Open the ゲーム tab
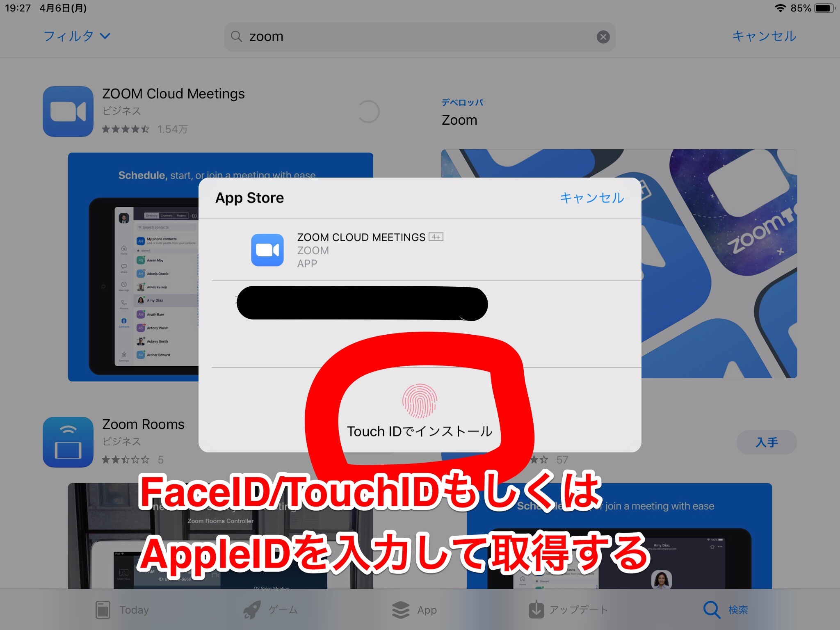Viewport: 840px width, 630px height. point(270,610)
